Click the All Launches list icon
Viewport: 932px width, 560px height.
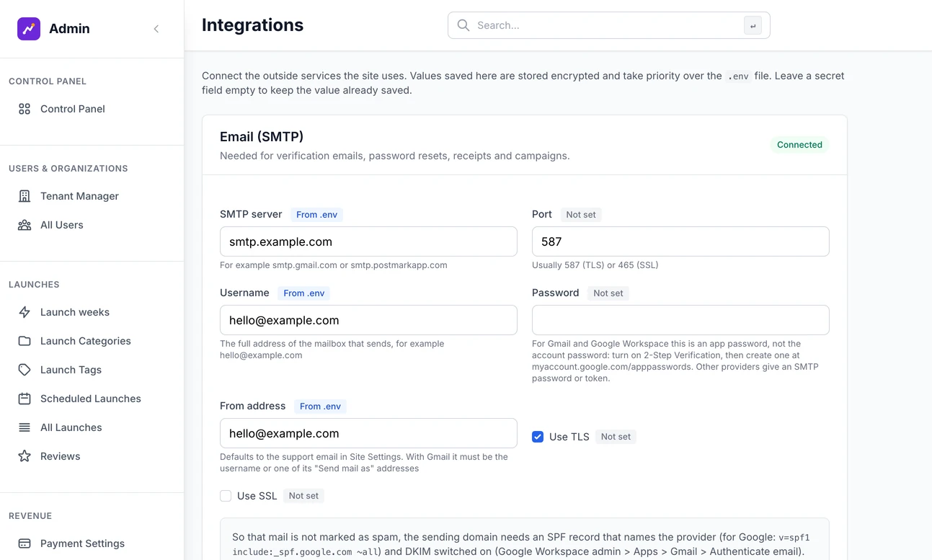(x=25, y=427)
